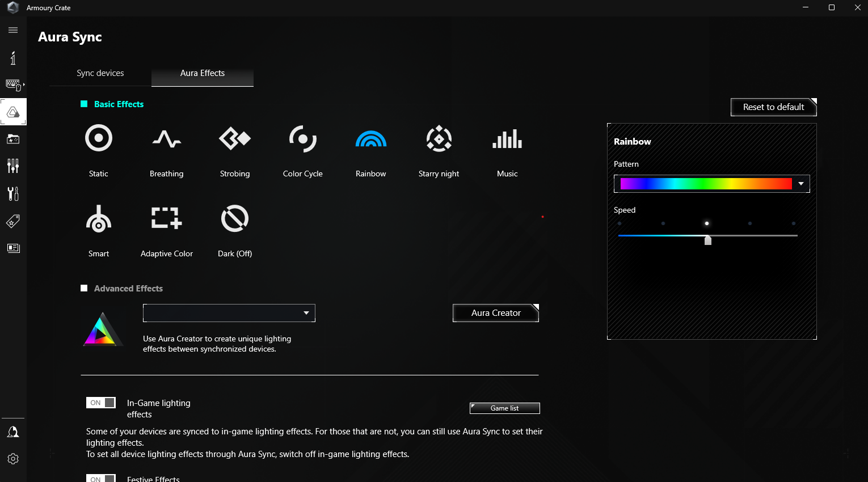Image resolution: width=868 pixels, height=482 pixels.
Task: Open the hamburger menu in sidebar
Action: [13, 30]
